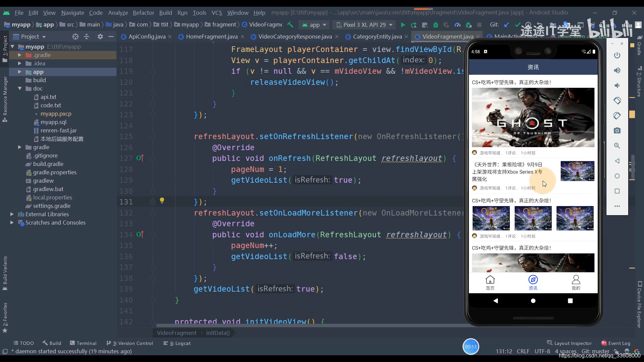Open the Terminal tool window
This screenshot has height=362, width=644.
pos(83,343)
